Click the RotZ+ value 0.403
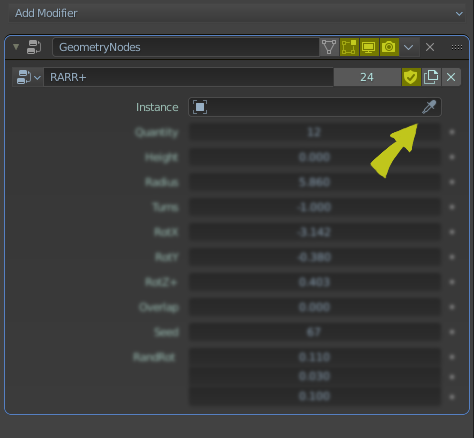Viewport: 474px width, 438px height. pyautogui.click(x=315, y=282)
